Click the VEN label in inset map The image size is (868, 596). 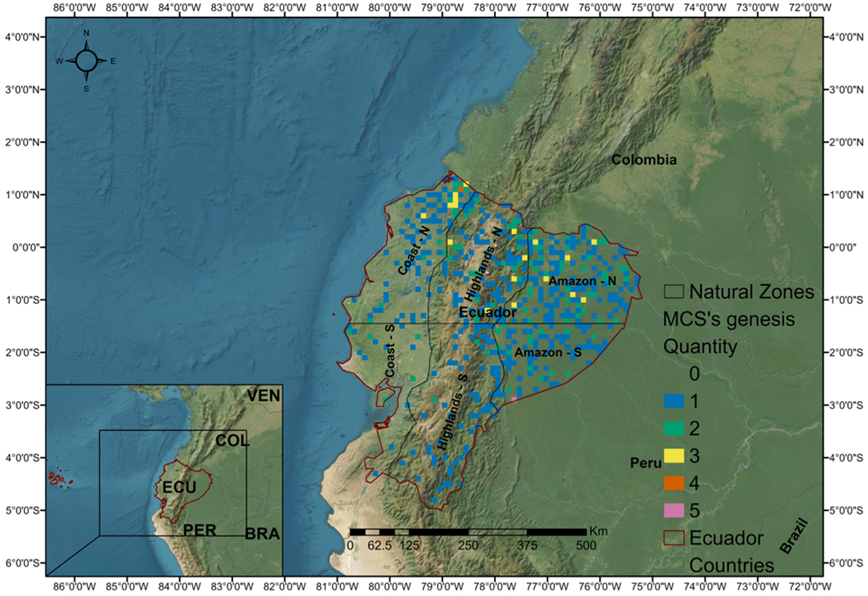click(263, 396)
